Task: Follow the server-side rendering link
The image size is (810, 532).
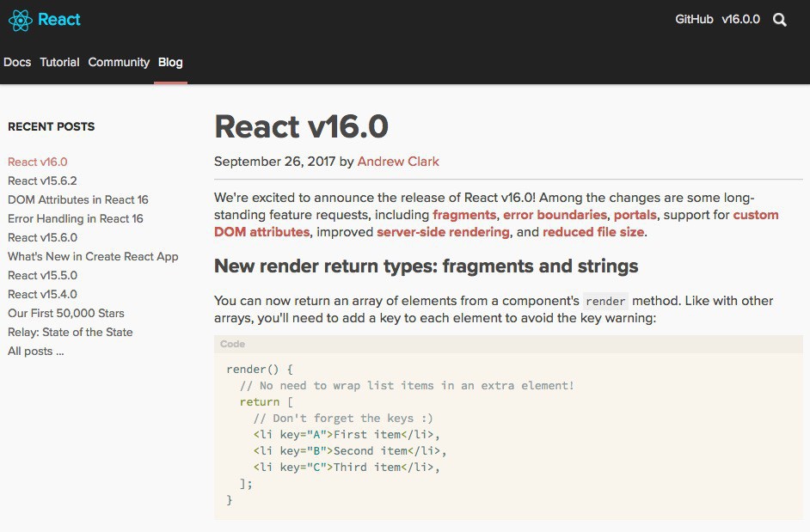Action: point(443,232)
